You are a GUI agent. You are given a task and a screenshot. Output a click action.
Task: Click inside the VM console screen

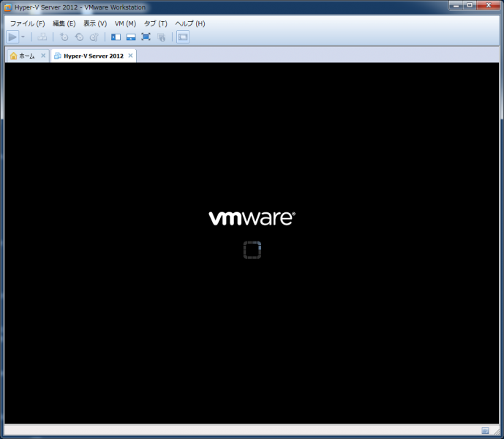252,243
